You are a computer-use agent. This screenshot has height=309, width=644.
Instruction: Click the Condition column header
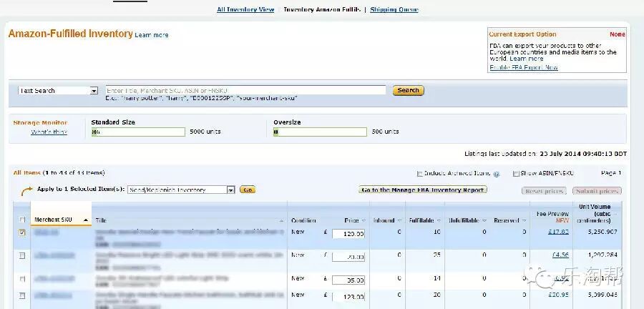(x=303, y=221)
